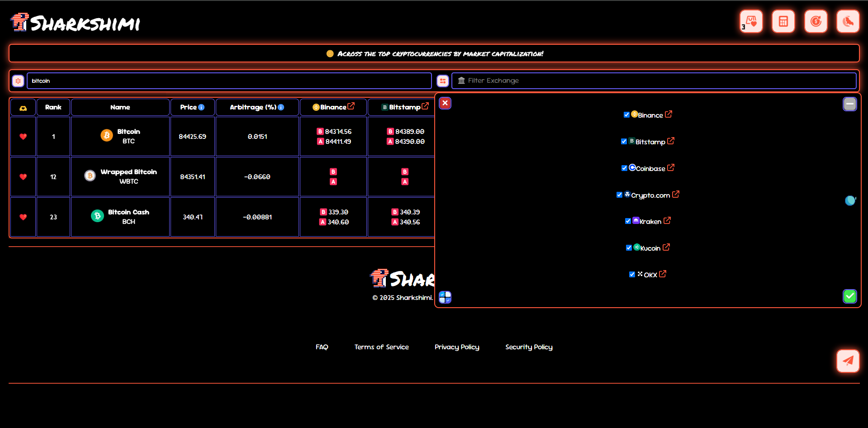Uncheck the Crypto.com exchange checkbox
868x428 pixels.
pos(620,195)
